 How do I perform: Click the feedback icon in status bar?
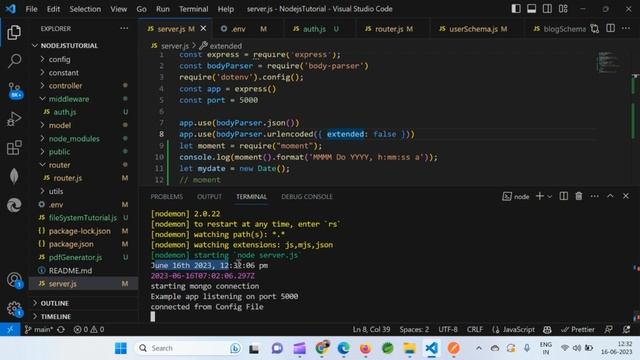[609, 329]
